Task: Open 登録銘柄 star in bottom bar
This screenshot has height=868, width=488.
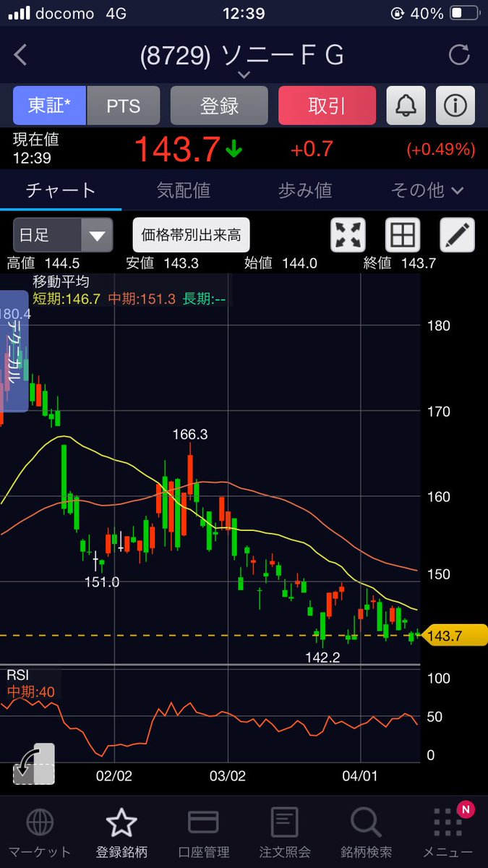Action: tap(121, 834)
